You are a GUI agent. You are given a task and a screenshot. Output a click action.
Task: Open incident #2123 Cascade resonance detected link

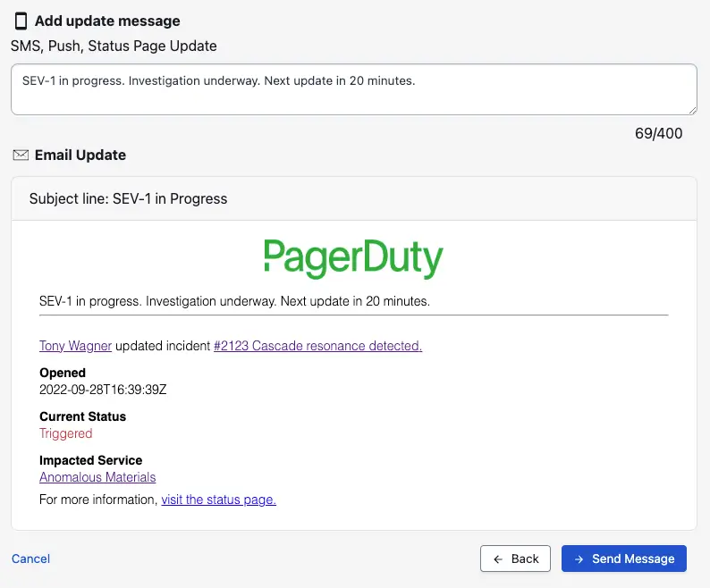317,346
